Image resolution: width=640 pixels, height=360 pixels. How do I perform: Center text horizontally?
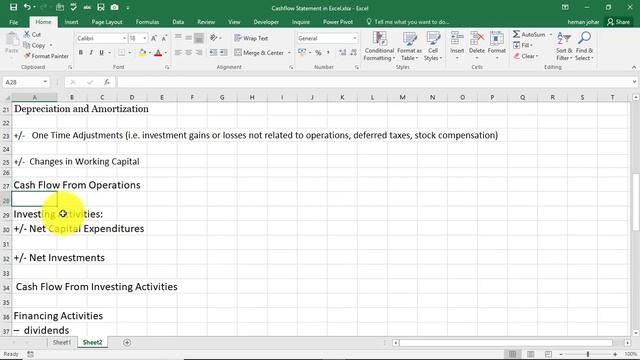click(x=189, y=53)
